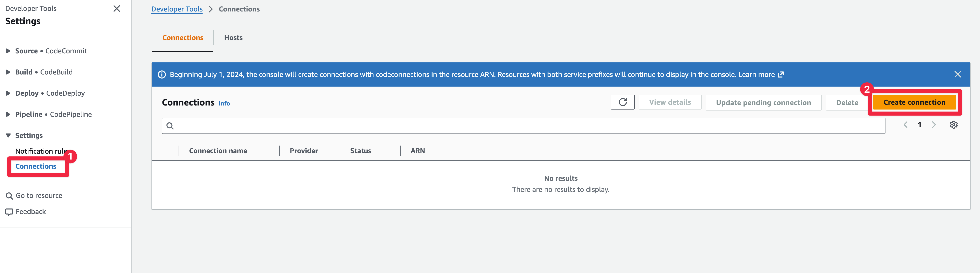
Task: Refresh the connections list
Action: click(x=622, y=102)
